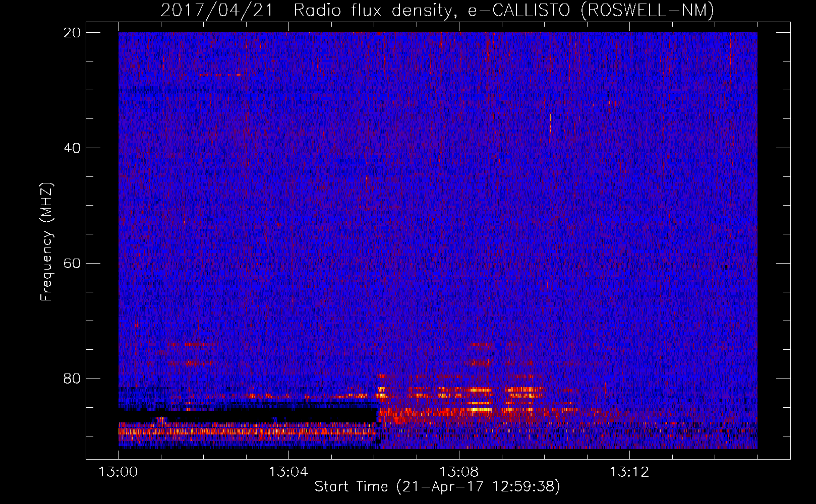
Task: Click the '40' frequency tick label
Action: [x=72, y=148]
